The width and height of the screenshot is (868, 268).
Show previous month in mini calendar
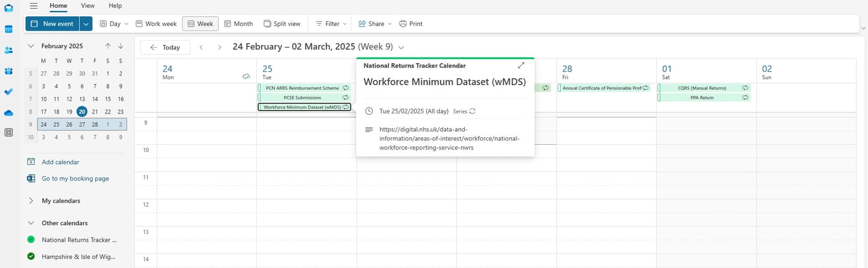108,46
